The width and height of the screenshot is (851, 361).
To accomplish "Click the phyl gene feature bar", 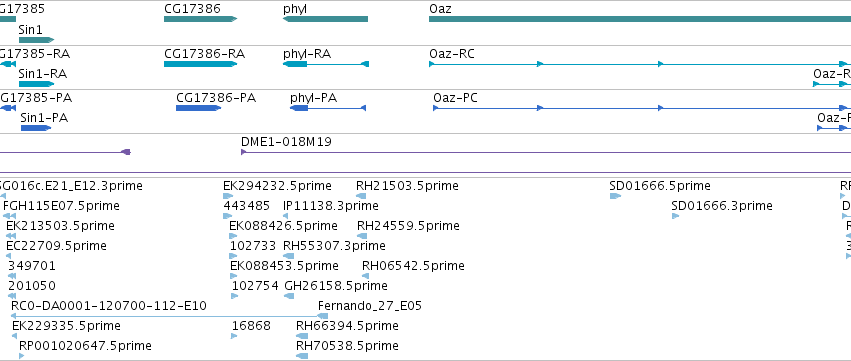I will pyautogui.click(x=325, y=19).
